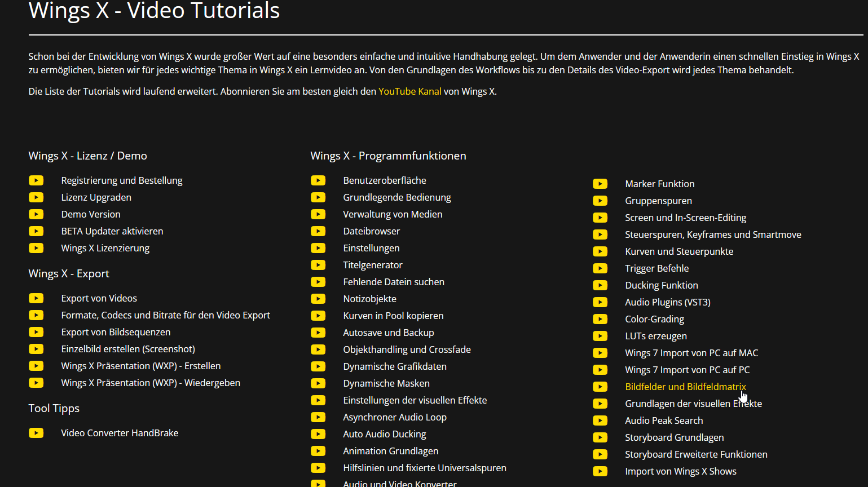
Task: Open the Lizenz Upgraden tutorial link
Action: tap(96, 197)
